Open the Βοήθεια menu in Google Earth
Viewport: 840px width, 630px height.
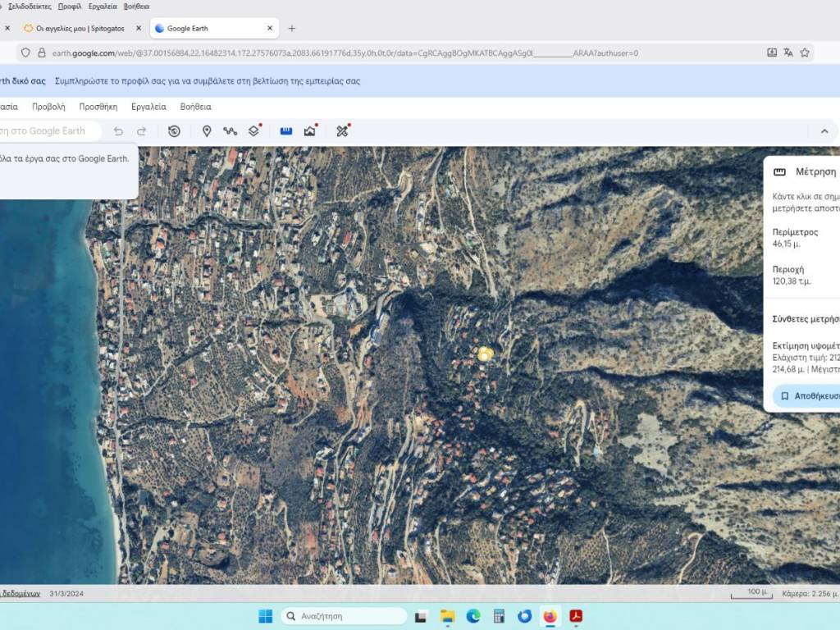195,107
